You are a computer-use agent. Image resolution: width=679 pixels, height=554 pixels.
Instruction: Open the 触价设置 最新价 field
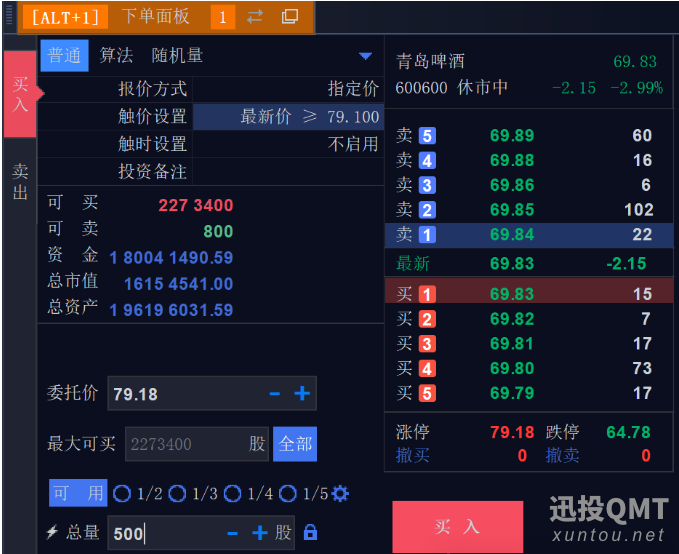coord(288,117)
